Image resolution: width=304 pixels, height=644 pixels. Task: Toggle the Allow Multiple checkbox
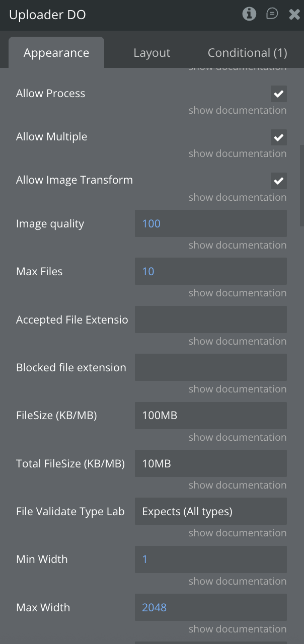click(x=278, y=137)
